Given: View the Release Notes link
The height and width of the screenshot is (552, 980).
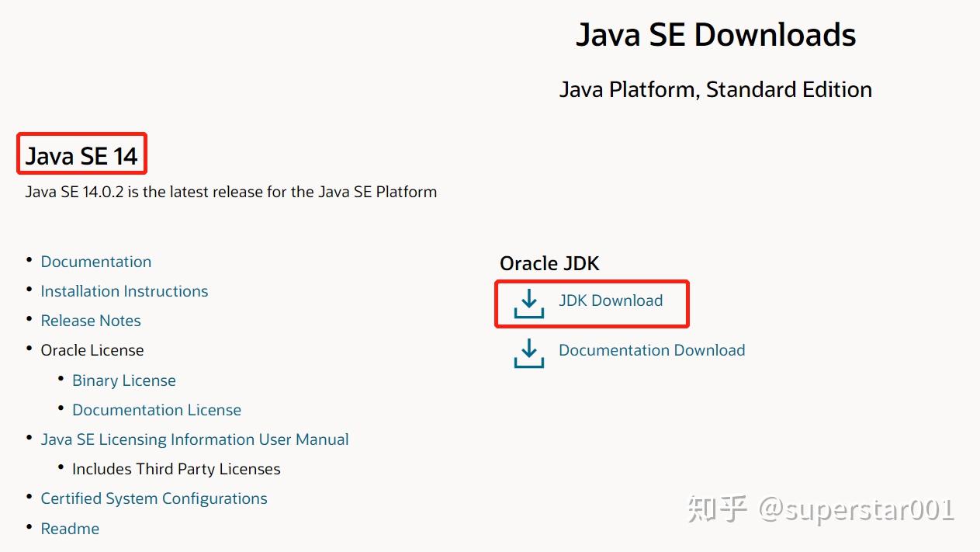Looking at the screenshot, I should coord(91,321).
